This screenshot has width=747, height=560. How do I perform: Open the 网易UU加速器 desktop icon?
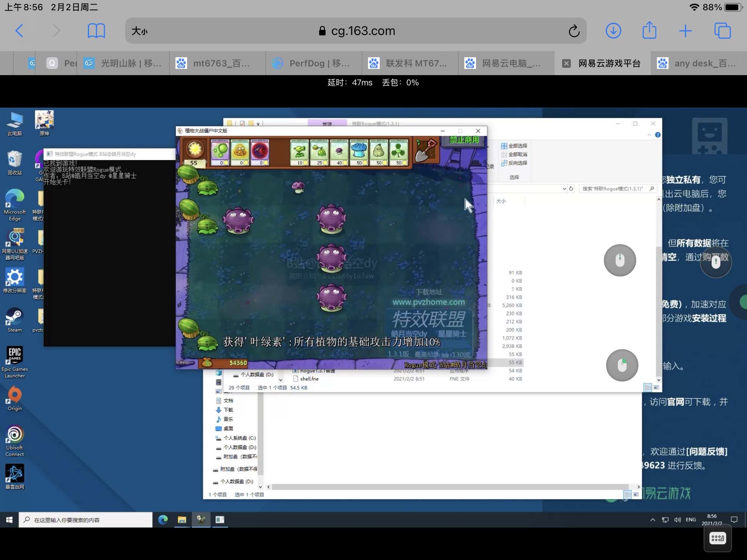15,245
